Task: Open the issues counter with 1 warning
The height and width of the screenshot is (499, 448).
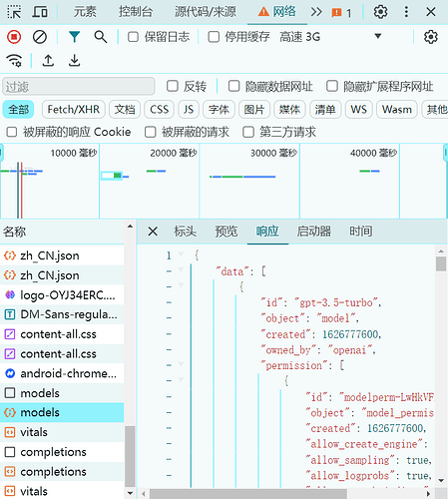Action: (341, 13)
